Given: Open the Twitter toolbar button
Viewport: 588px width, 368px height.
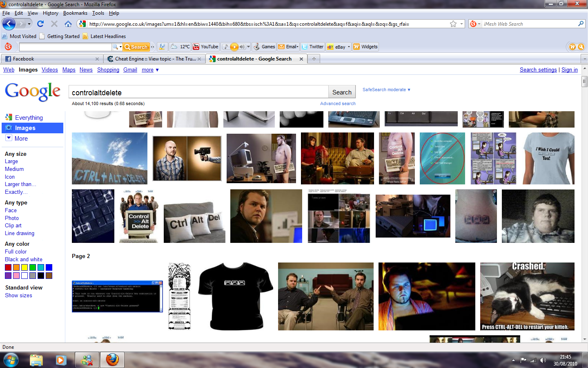Looking at the screenshot, I should coord(313,47).
